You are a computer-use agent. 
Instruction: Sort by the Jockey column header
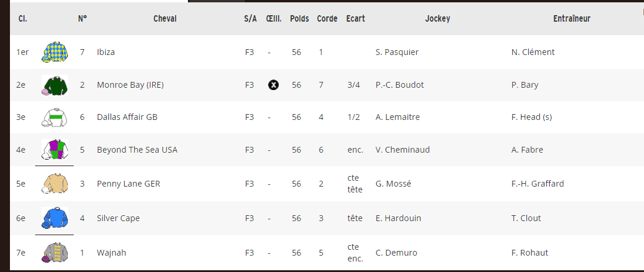tap(437, 19)
